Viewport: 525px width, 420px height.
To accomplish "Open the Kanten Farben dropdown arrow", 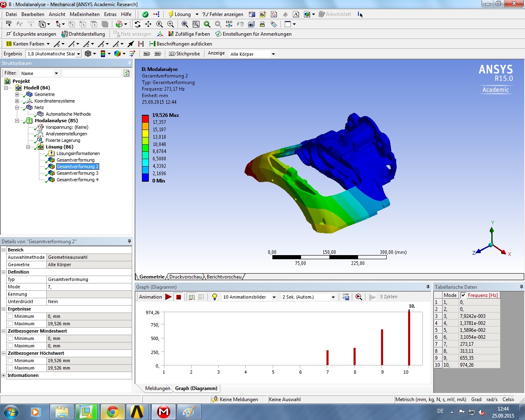I will click(x=48, y=44).
